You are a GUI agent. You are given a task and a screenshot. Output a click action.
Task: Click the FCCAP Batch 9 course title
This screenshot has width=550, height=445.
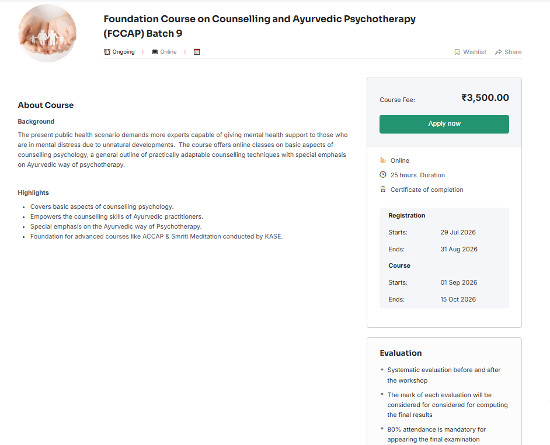pos(260,26)
